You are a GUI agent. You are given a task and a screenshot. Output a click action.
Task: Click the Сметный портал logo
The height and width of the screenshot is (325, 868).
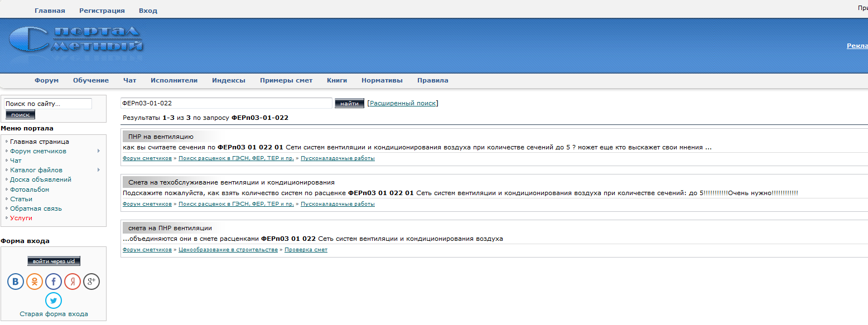click(76, 40)
